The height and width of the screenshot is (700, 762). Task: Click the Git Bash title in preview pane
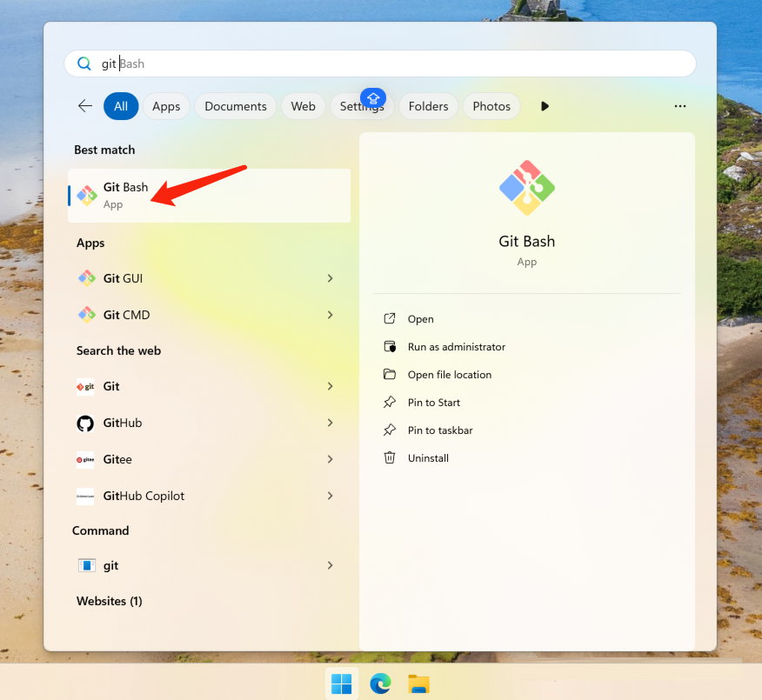pos(527,242)
